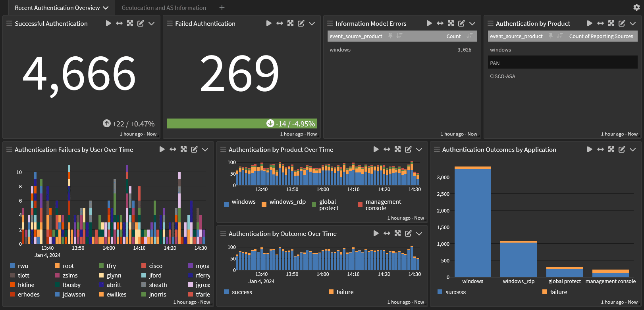
Task: Maximize the Information Model Errors panel
Action: [x=451, y=23]
